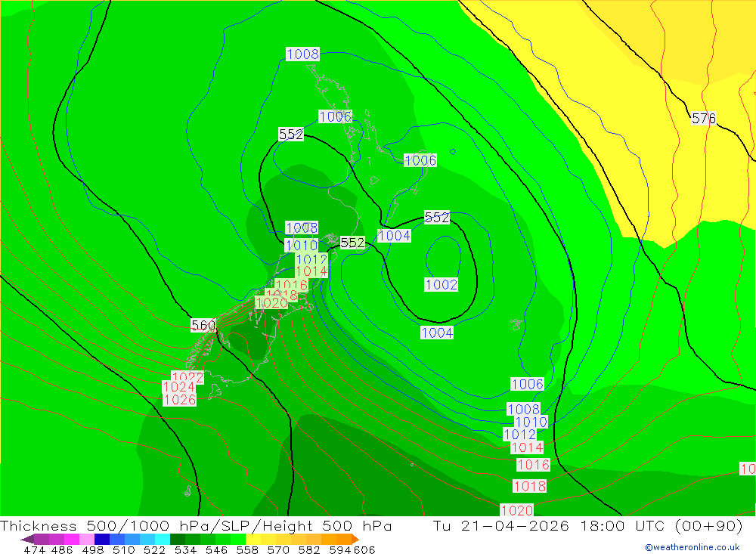Click the 'Thickness 500/1000 hPa/SLP/Height 500 hPa' title
The width and height of the screenshot is (756, 554).
point(196,525)
